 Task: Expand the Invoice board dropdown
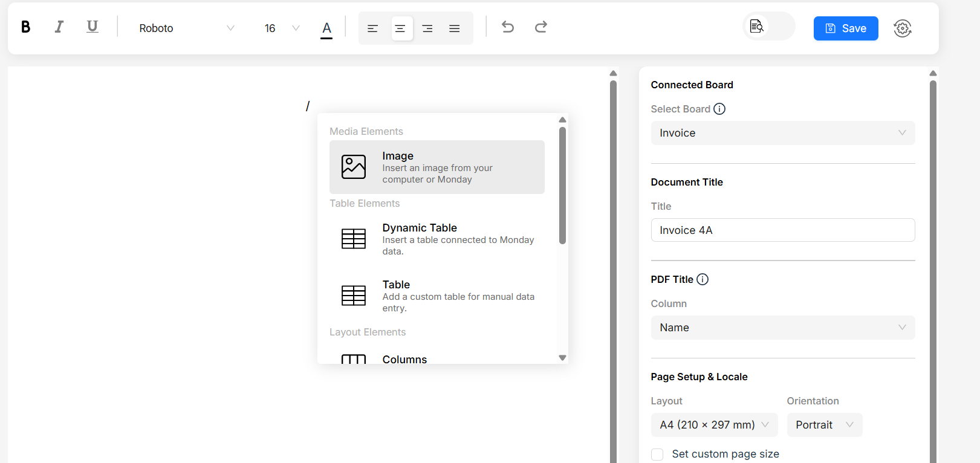[782, 133]
